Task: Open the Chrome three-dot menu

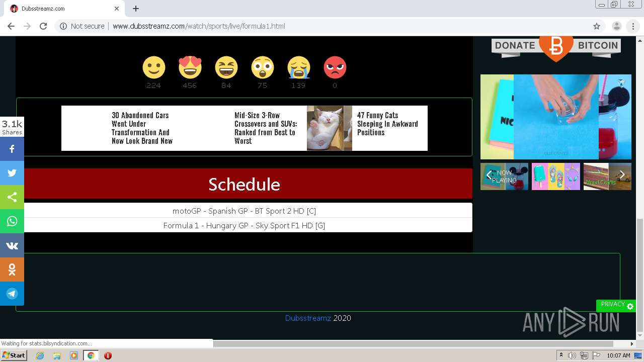Action: [x=633, y=26]
